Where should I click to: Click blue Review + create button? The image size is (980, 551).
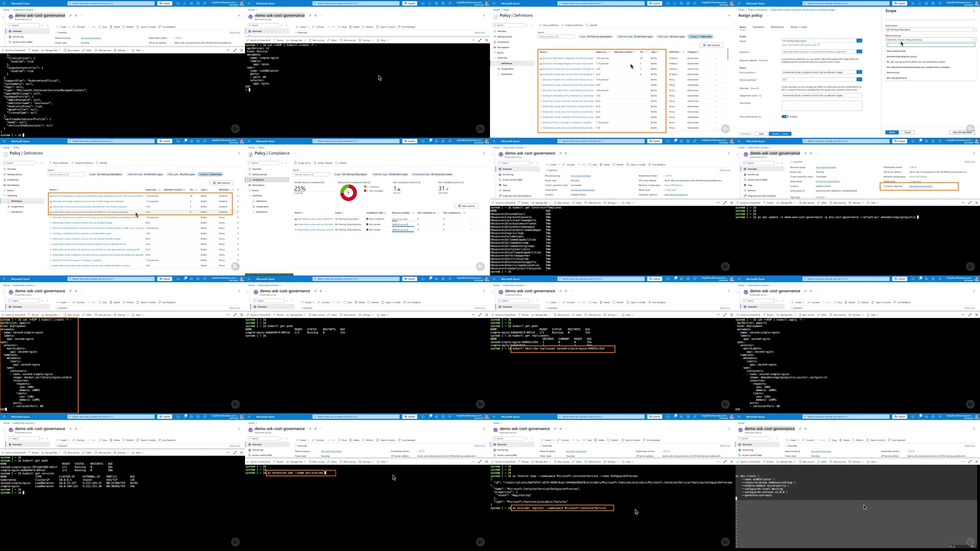pyautogui.click(x=780, y=134)
